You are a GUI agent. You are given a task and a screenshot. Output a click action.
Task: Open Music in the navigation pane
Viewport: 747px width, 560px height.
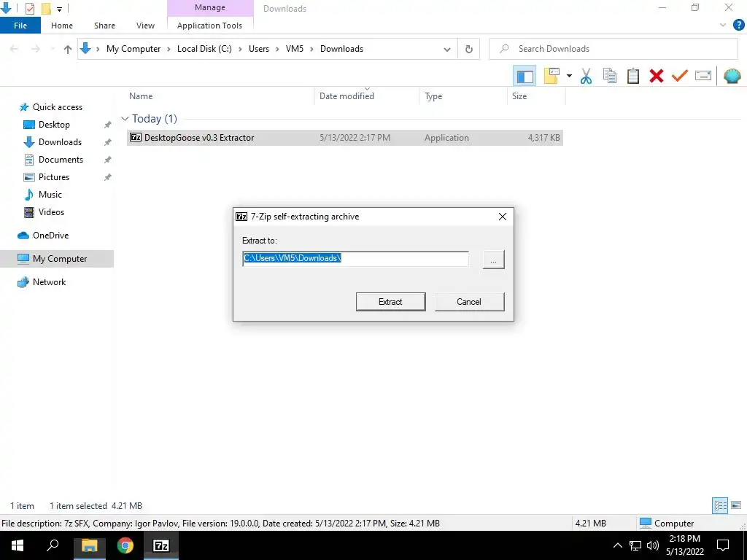pos(50,195)
